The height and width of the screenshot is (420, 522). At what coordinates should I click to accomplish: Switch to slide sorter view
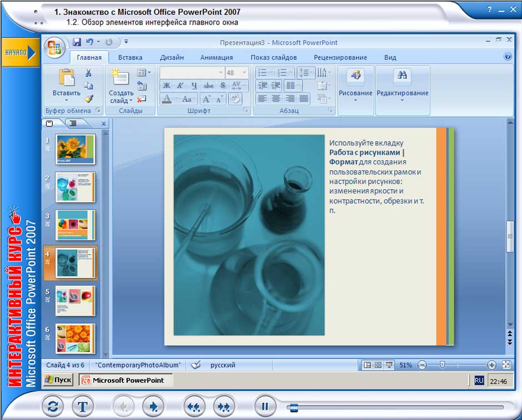[378, 365]
